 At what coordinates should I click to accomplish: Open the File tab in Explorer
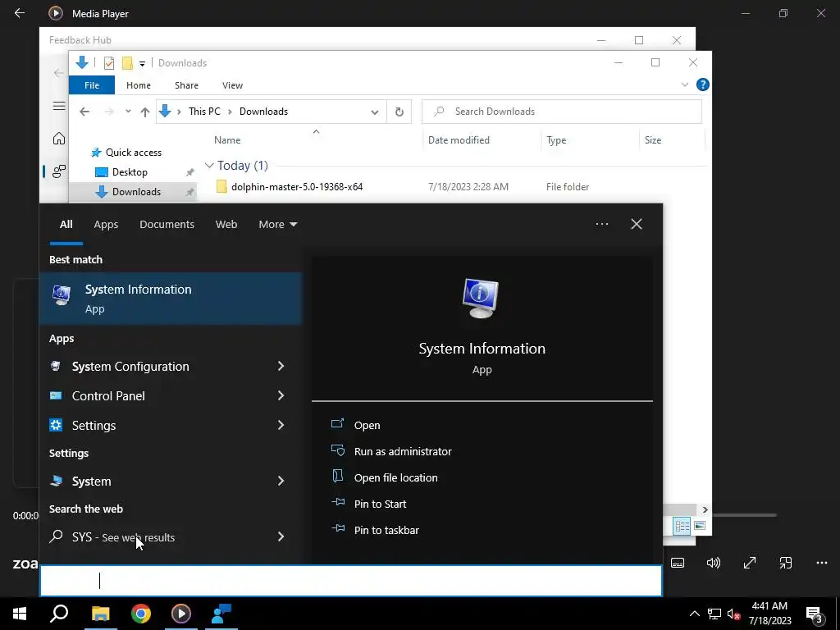pyautogui.click(x=92, y=85)
